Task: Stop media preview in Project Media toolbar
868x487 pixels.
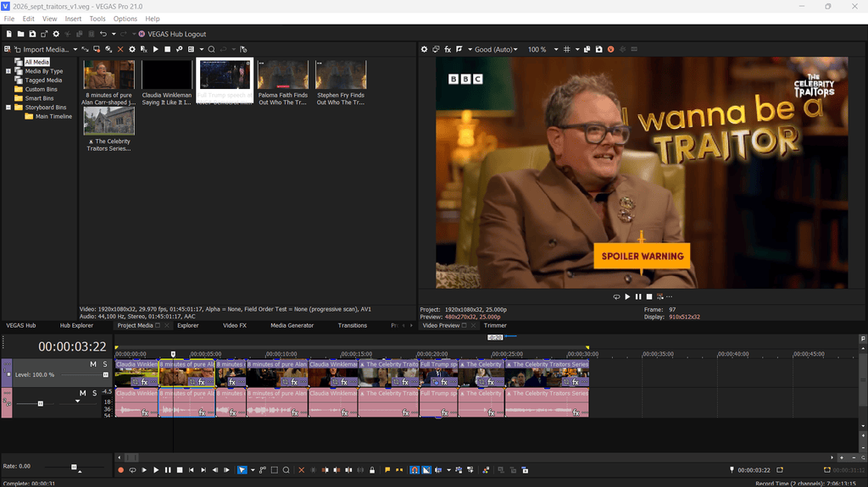Action: (167, 49)
